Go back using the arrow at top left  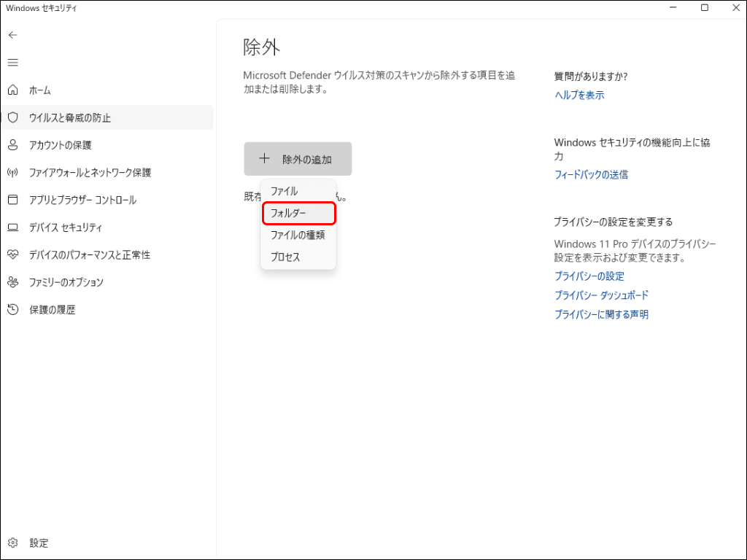tap(12, 34)
